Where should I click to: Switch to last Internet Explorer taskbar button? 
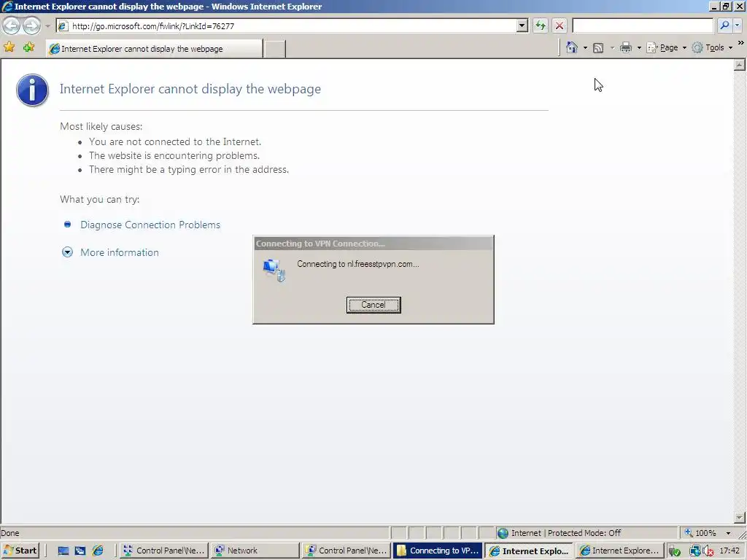click(619, 551)
